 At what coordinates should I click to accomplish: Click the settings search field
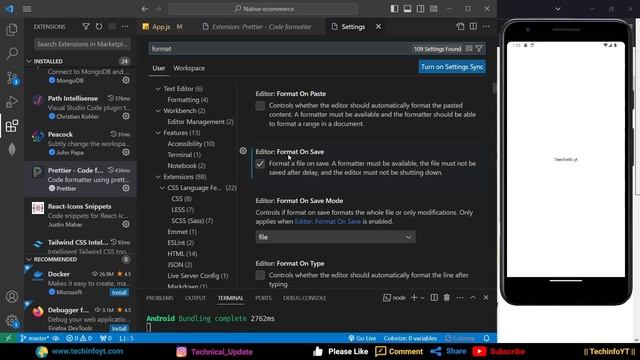tap(280, 49)
